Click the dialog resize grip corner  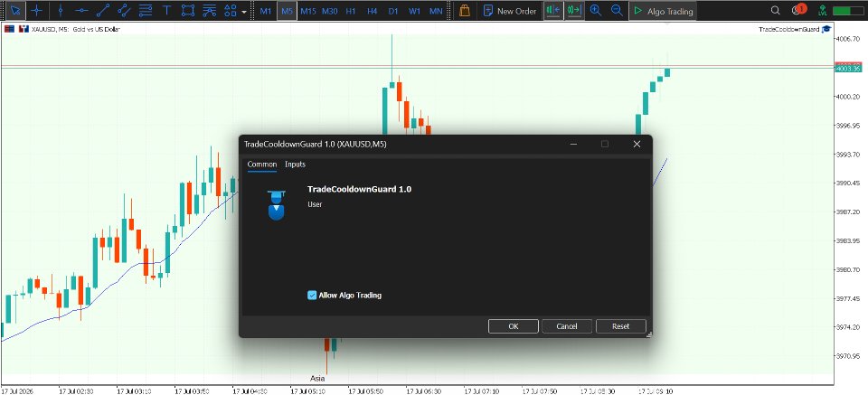[x=649, y=334]
